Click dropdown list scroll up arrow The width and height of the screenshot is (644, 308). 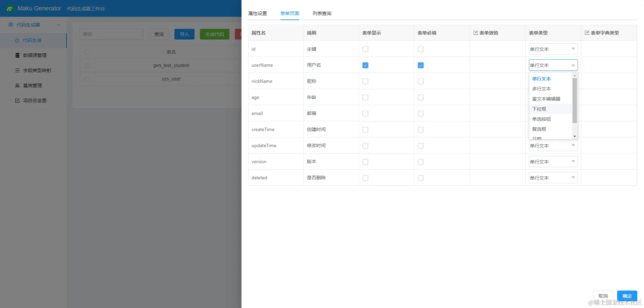[x=575, y=75]
